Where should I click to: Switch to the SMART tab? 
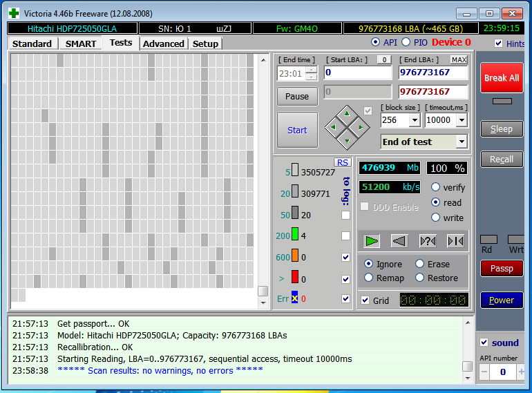(81, 44)
